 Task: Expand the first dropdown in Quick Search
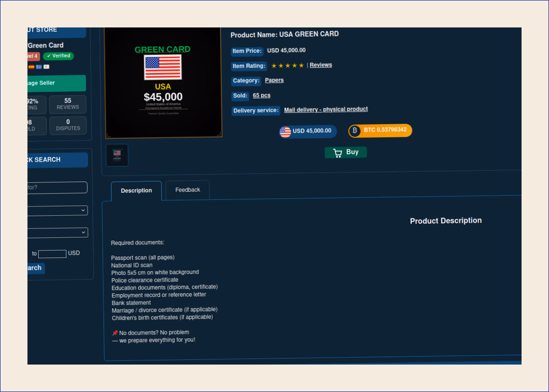pyautogui.click(x=57, y=211)
